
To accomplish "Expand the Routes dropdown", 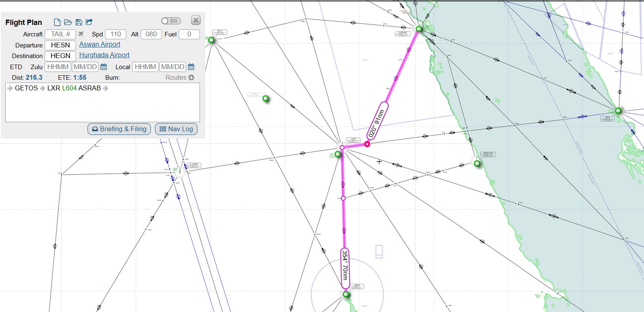I will pos(180,77).
